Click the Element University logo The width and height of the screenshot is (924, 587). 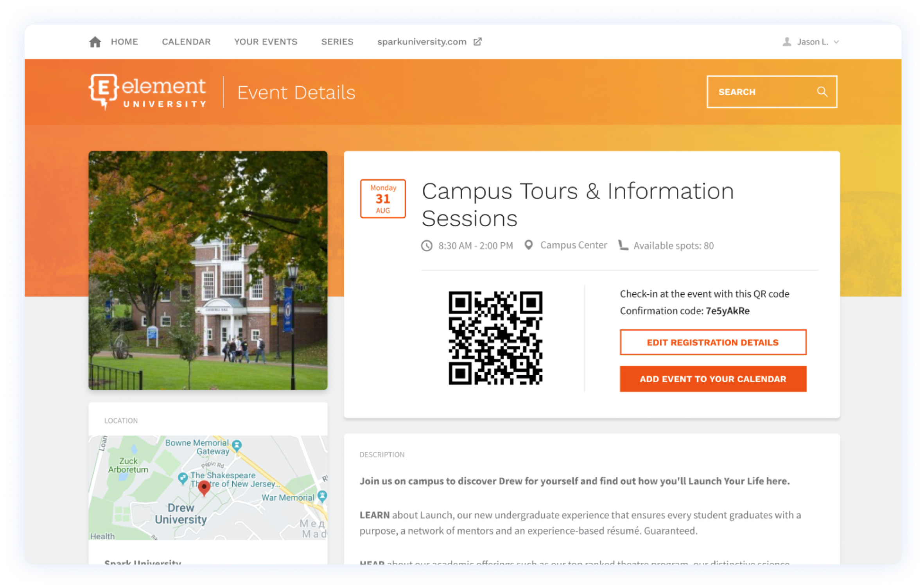(147, 91)
